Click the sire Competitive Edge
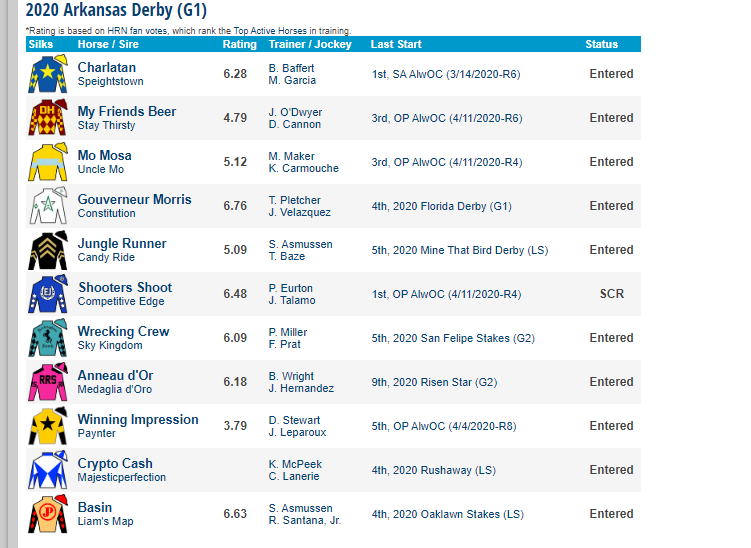This screenshot has width=751, height=548. [121, 301]
